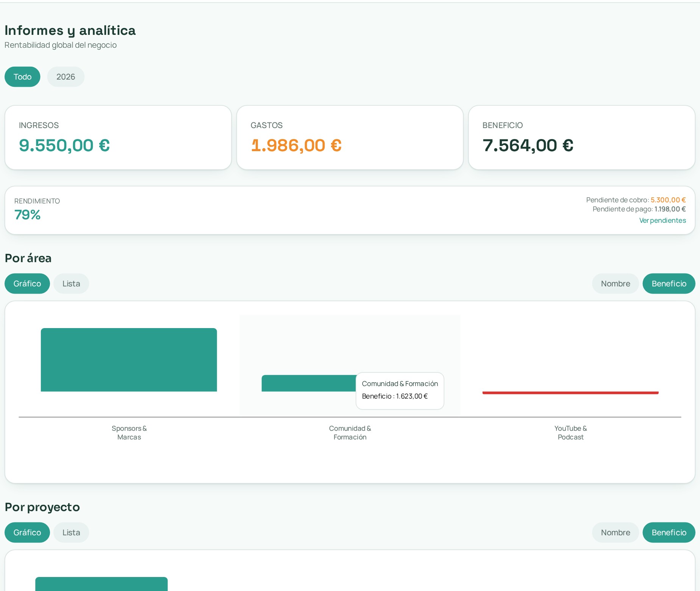Open the Beneficio 7.564,00 € card

click(x=582, y=138)
